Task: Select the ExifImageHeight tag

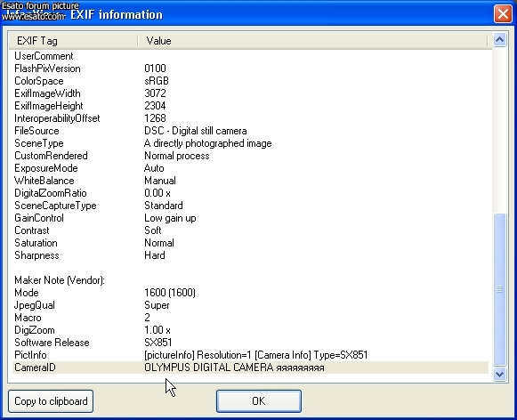Action: click(x=49, y=106)
